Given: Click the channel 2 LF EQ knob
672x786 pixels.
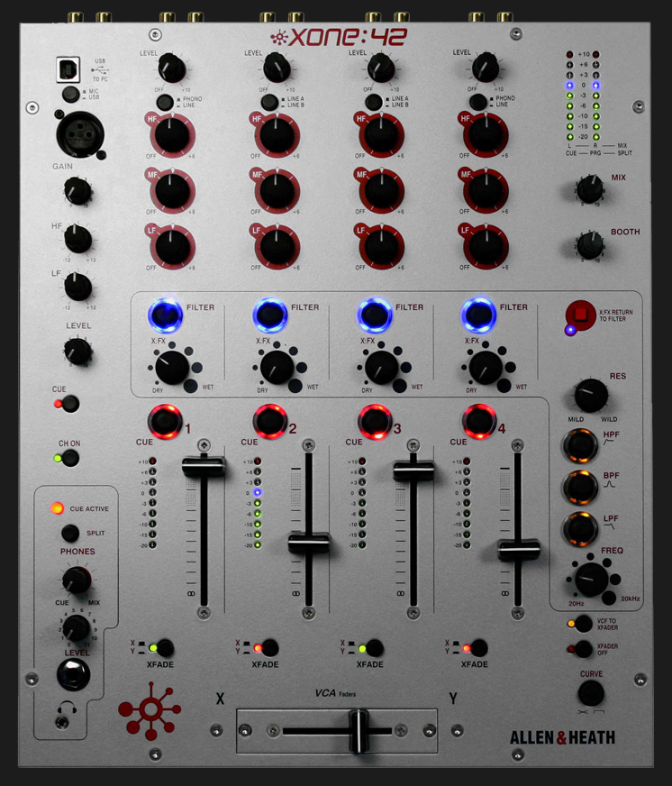Looking at the screenshot, I should point(277,247).
